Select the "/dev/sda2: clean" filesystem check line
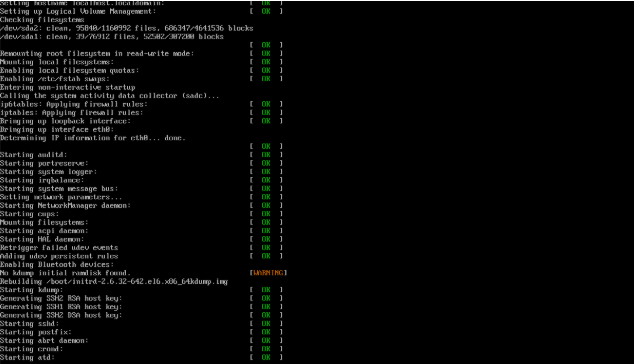This screenshot has height=364, width=634. [127, 28]
